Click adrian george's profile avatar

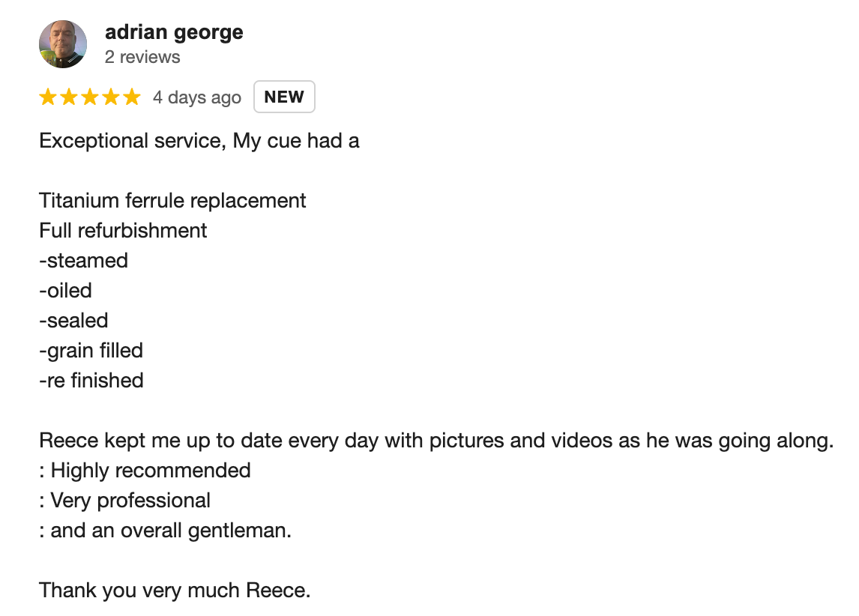[x=63, y=44]
